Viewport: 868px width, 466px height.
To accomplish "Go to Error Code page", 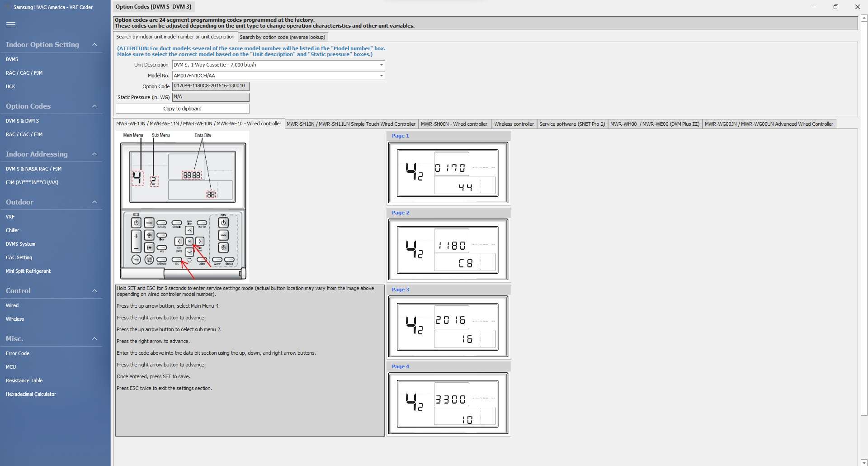I will (x=18, y=353).
